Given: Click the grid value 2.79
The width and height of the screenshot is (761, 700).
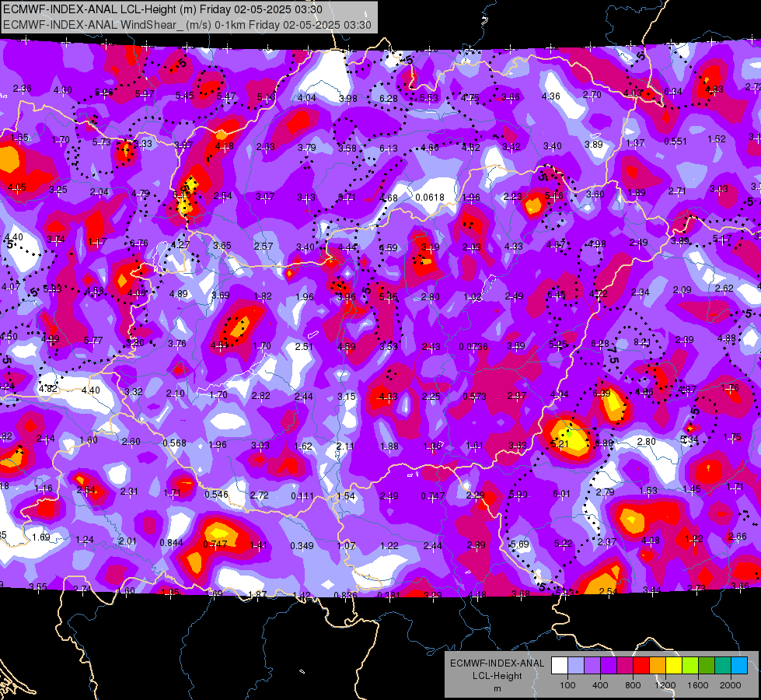Looking at the screenshot, I should pos(606,492).
